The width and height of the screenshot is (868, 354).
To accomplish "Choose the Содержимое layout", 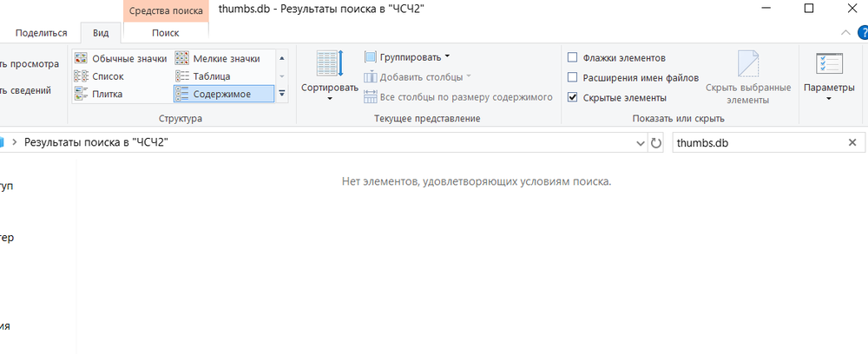I will click(x=224, y=94).
